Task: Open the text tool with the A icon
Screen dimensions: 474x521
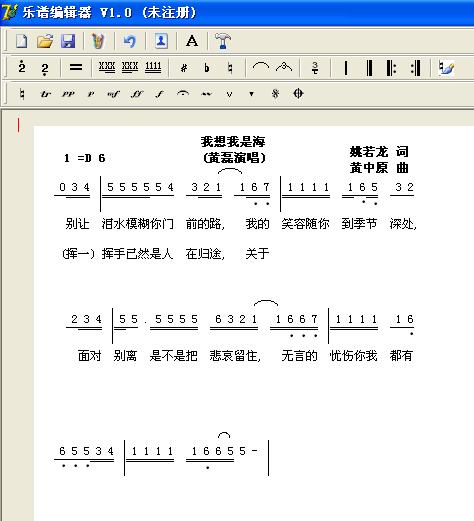Action: tap(192, 41)
